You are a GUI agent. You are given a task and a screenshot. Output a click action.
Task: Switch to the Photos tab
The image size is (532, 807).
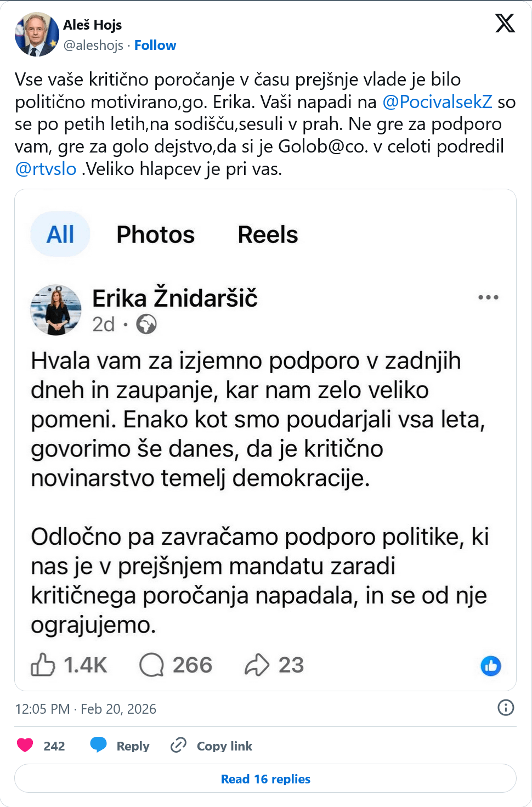pyautogui.click(x=155, y=235)
